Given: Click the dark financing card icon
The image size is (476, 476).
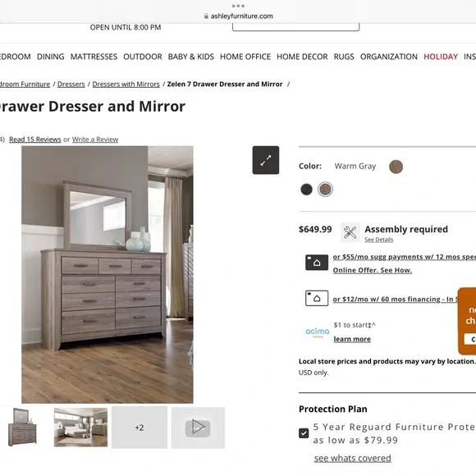Looking at the screenshot, I should [317, 263].
